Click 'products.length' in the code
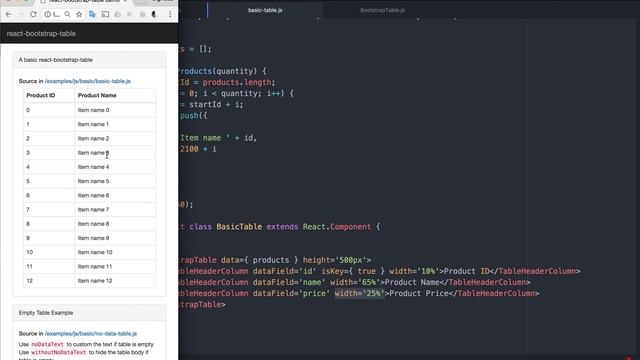 [x=237, y=82]
